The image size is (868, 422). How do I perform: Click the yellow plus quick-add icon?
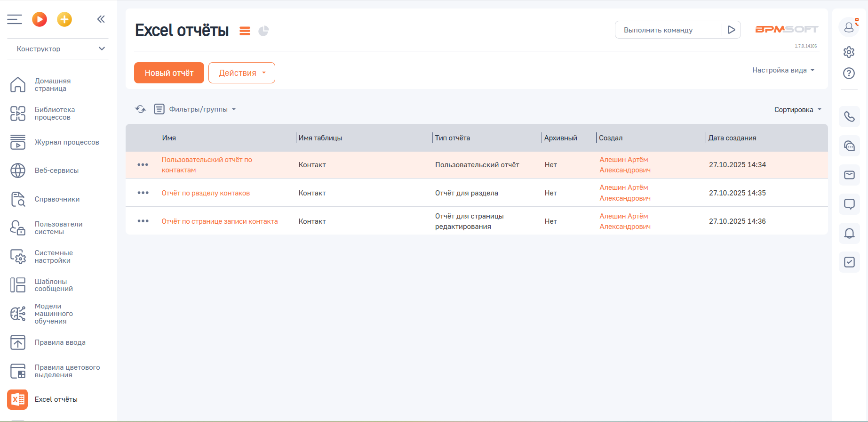click(64, 19)
